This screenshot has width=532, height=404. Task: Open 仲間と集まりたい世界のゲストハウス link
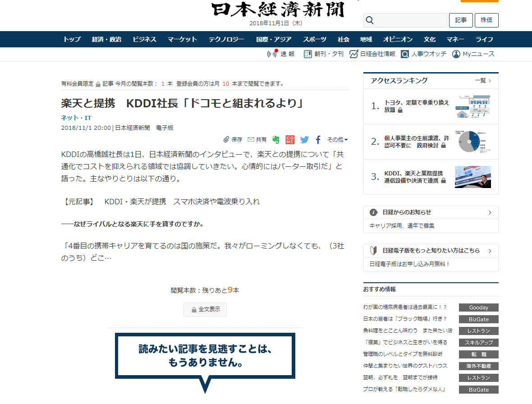pyautogui.click(x=405, y=366)
